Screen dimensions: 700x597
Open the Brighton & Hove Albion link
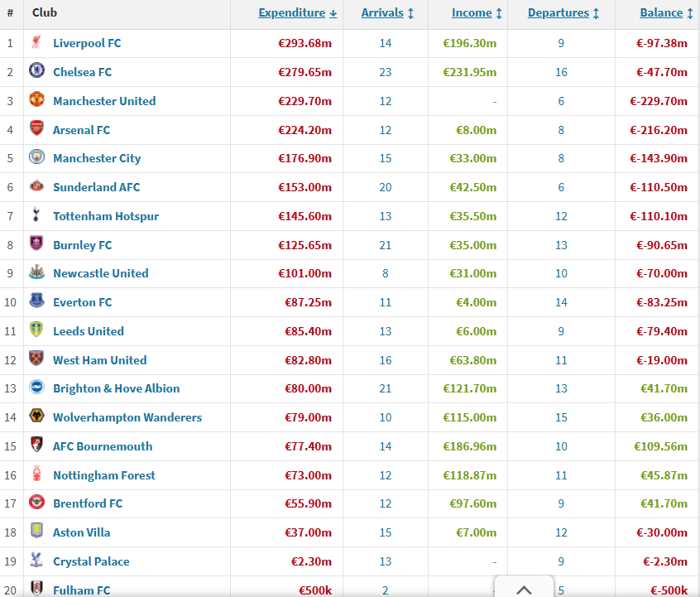[117, 389]
